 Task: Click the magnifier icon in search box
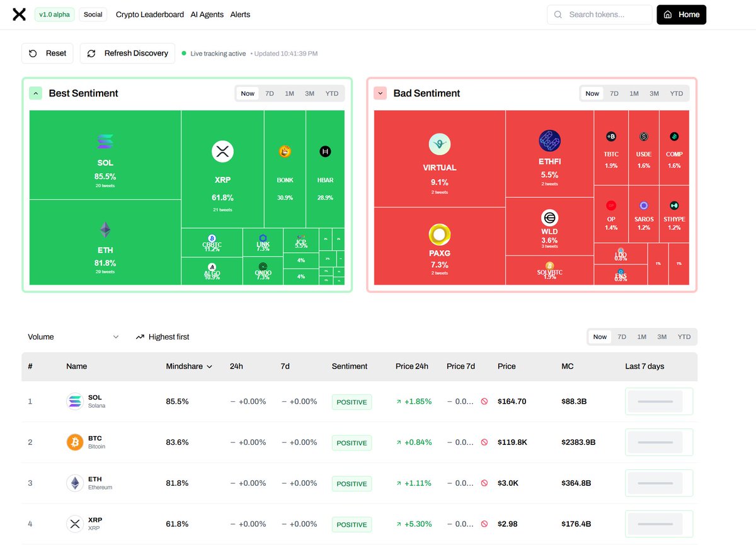[558, 14]
